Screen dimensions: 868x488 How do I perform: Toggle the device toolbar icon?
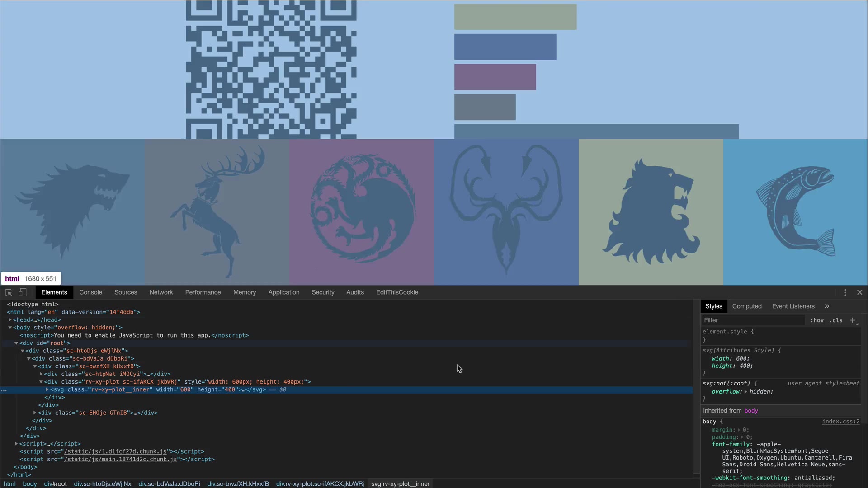coord(22,292)
